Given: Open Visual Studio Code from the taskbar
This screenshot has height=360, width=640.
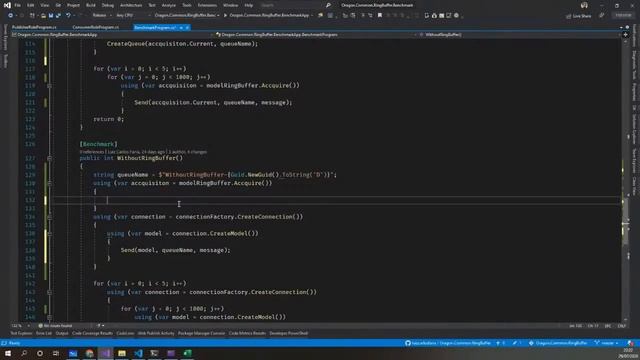Looking at the screenshot, I should coord(138,353).
